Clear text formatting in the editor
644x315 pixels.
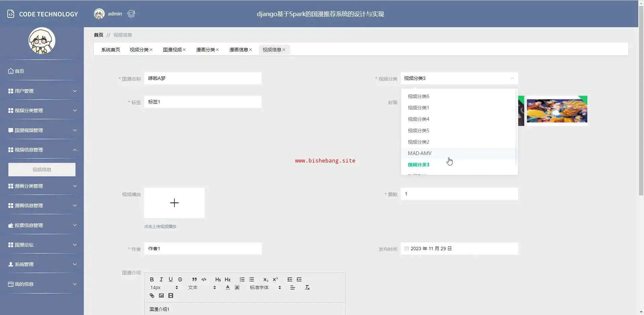click(x=307, y=287)
